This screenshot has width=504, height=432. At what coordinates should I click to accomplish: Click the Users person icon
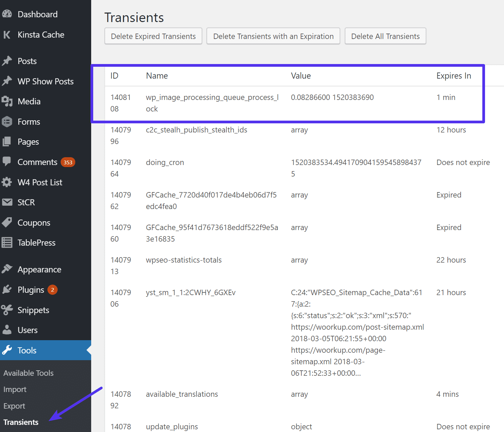7,330
